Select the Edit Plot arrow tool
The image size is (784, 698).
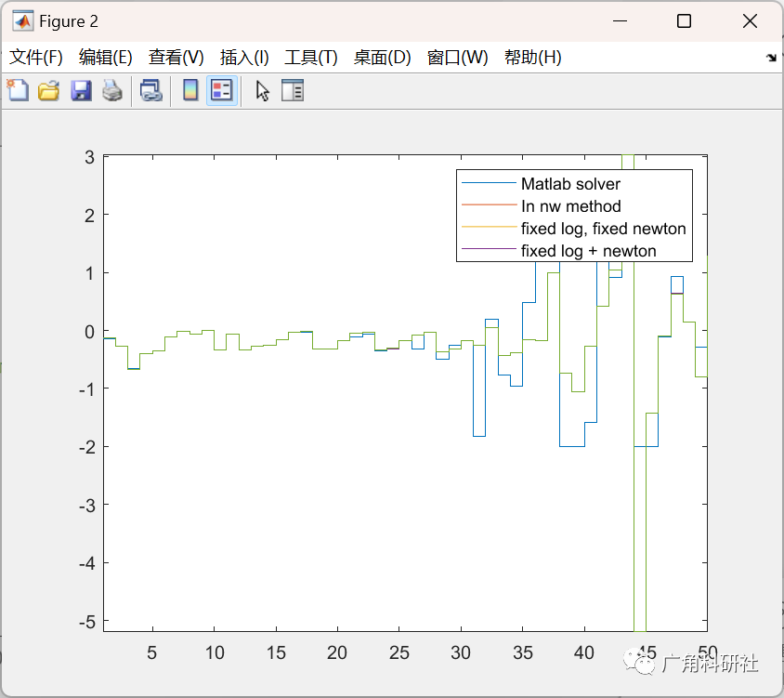(x=263, y=90)
